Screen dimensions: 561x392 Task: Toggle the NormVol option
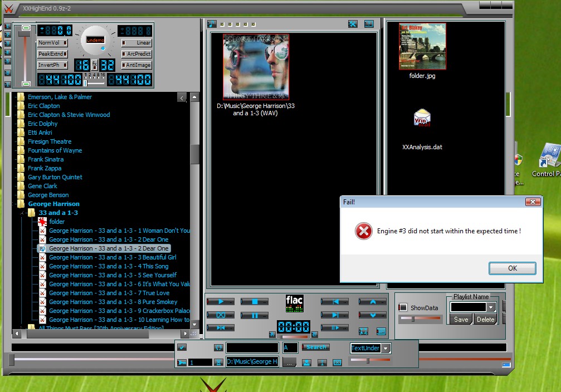coord(52,42)
